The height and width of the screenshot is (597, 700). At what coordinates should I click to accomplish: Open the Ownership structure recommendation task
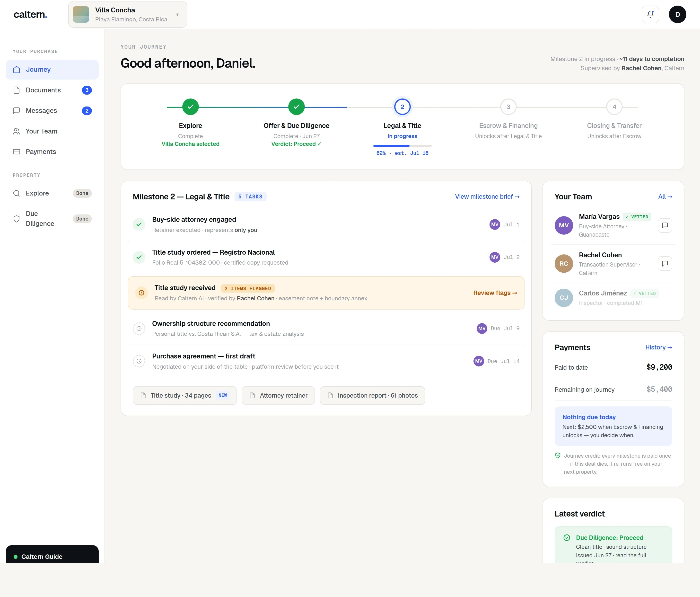326,329
